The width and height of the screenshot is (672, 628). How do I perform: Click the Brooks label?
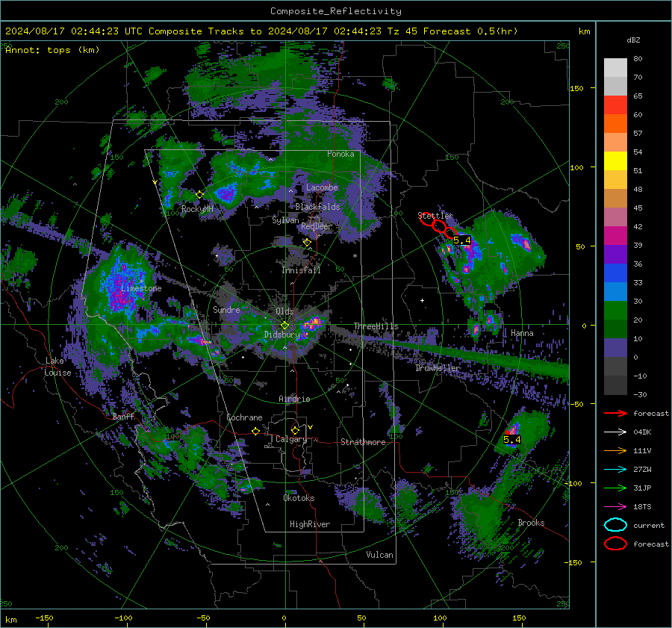pyautogui.click(x=531, y=523)
